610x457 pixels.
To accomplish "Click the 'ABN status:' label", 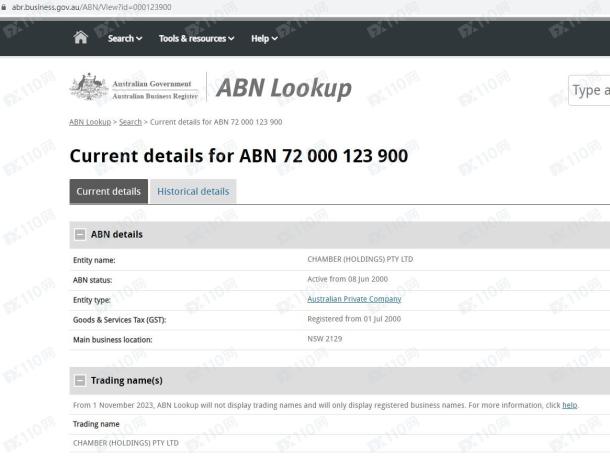I will 93,280.
